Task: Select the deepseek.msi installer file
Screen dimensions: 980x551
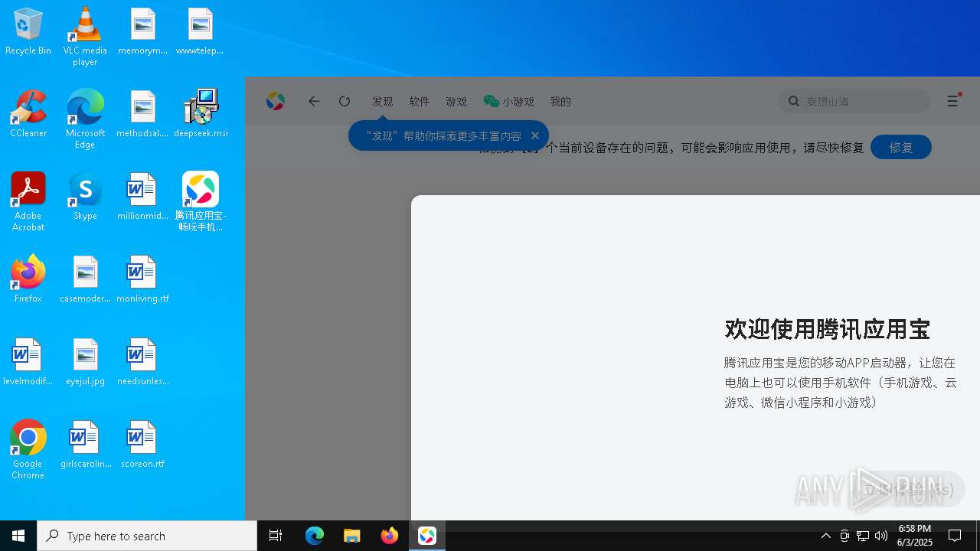Action: click(x=201, y=113)
